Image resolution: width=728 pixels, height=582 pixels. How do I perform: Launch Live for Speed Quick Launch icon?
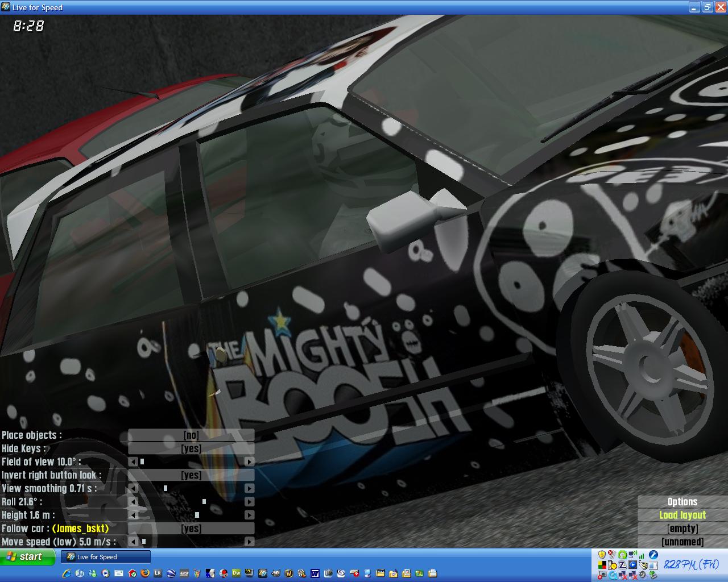[x=263, y=573]
